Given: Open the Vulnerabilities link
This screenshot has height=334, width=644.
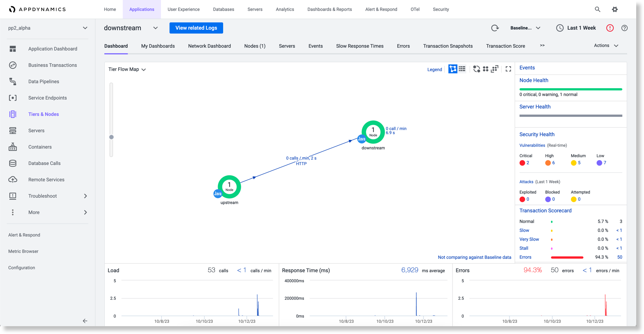Looking at the screenshot, I should coord(532,145).
